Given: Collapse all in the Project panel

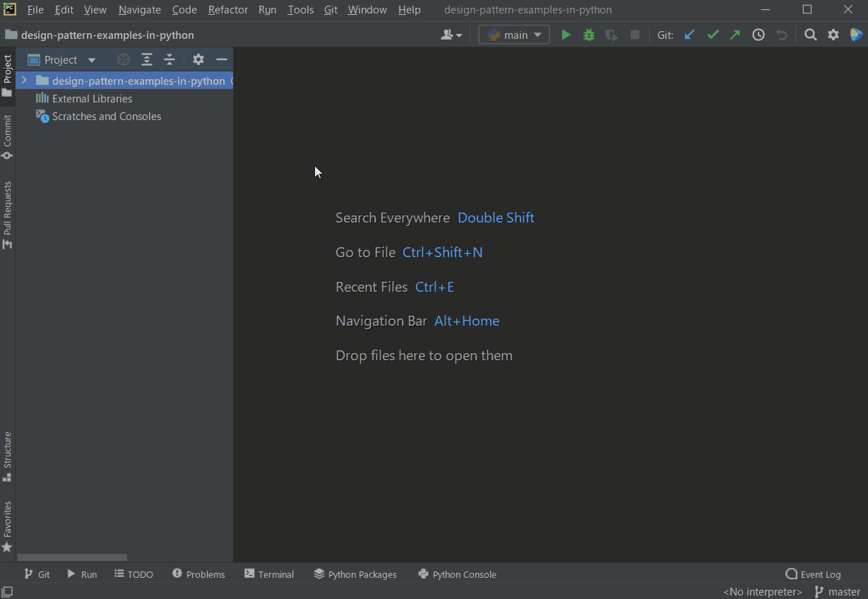Looking at the screenshot, I should pyautogui.click(x=170, y=60).
